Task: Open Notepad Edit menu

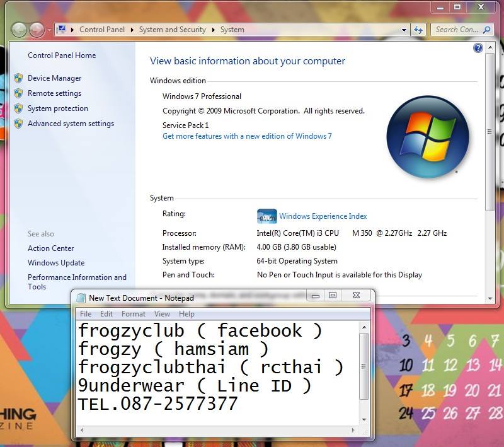Action: click(x=106, y=314)
